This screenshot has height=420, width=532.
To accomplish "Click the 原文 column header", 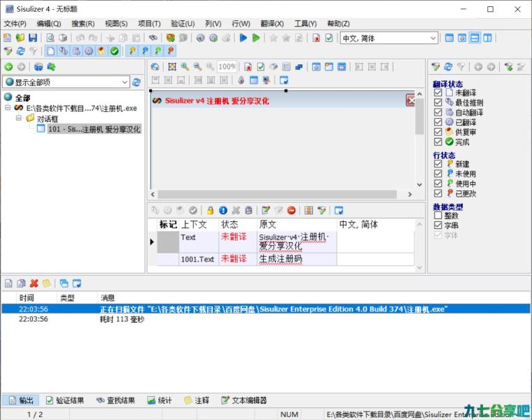I will coord(297,224).
